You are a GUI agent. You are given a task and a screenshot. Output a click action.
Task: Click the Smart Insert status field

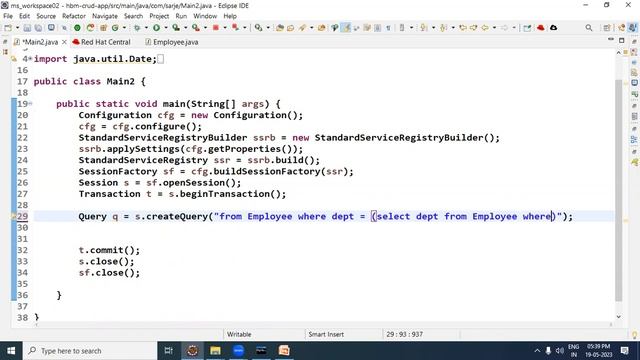click(x=326, y=334)
